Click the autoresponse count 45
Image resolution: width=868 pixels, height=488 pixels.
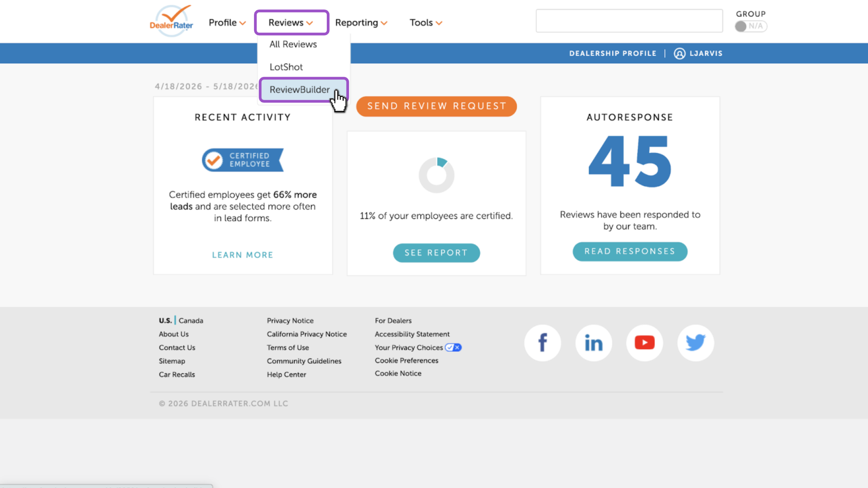[x=630, y=161]
